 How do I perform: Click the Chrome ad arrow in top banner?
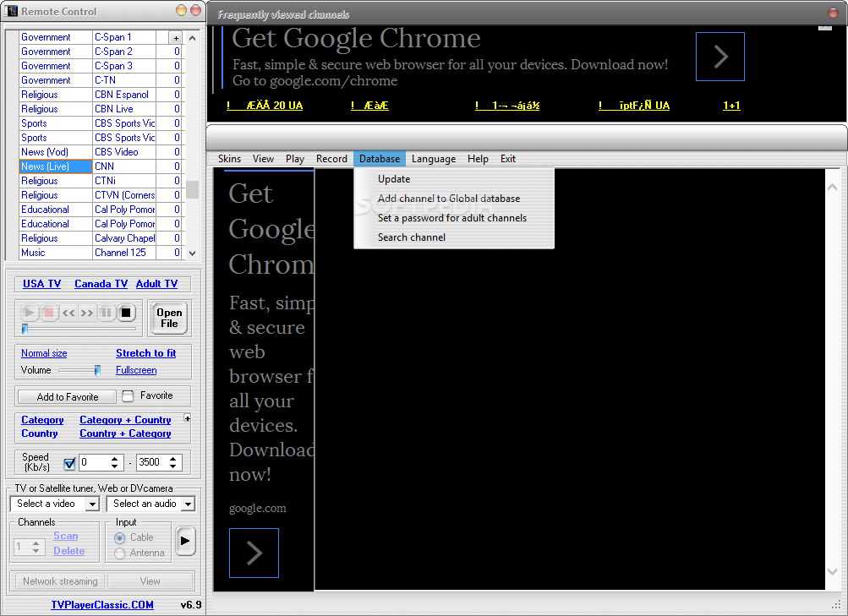click(719, 57)
